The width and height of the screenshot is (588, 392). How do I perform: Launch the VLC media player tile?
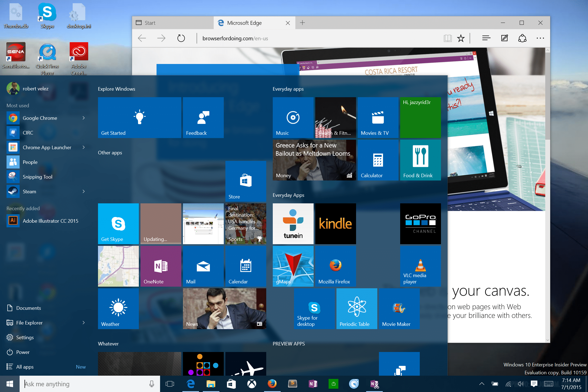click(421, 266)
